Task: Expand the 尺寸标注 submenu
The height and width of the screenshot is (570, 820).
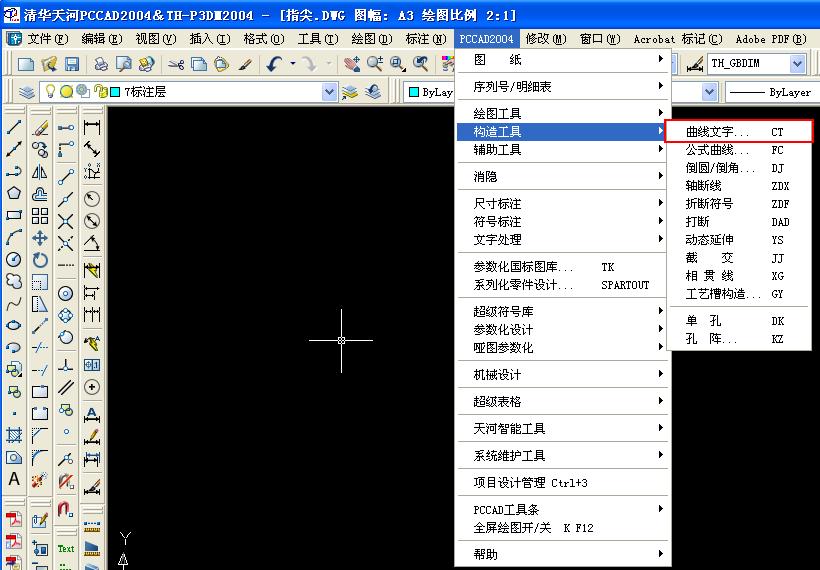Action: pos(561,203)
